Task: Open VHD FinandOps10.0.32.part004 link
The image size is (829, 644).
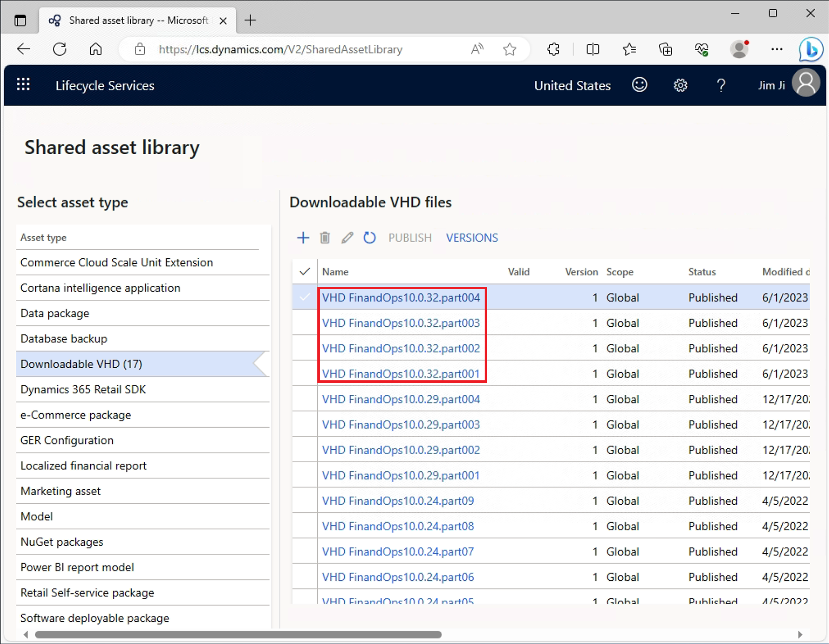Action: 401,297
